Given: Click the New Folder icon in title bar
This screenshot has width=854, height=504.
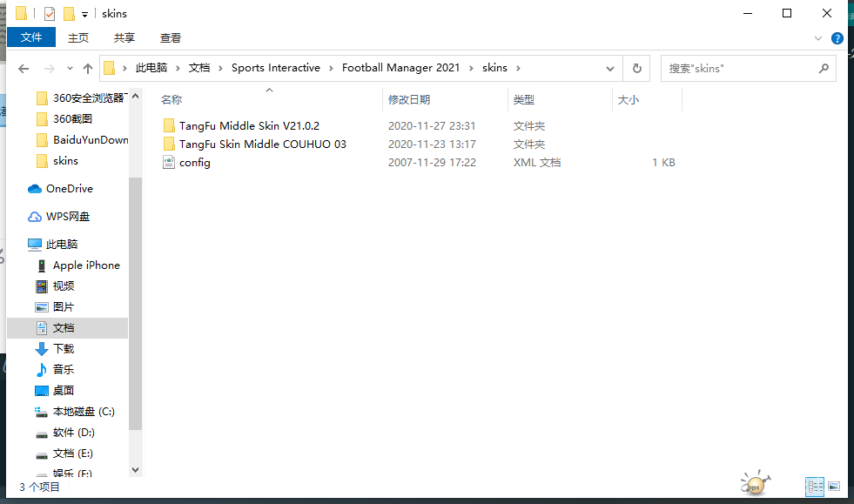Looking at the screenshot, I should coord(69,14).
